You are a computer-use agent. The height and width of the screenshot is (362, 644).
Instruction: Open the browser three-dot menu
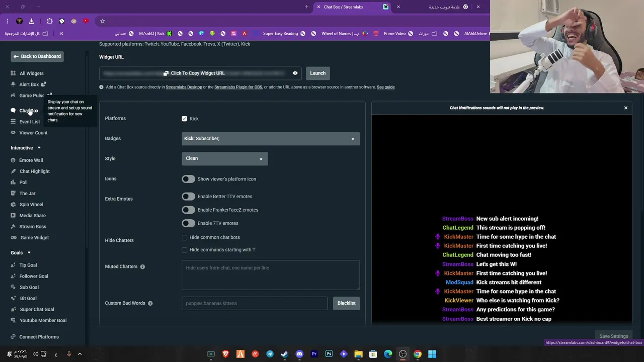pos(7,21)
